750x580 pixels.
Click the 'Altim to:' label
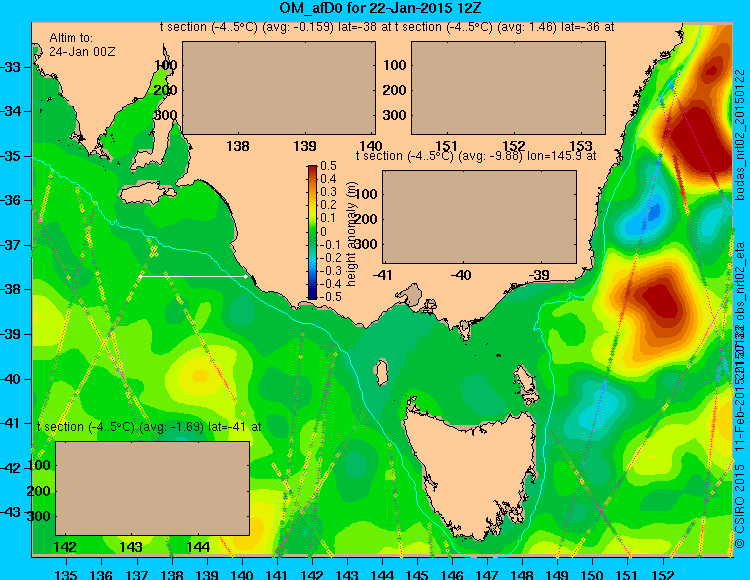point(71,38)
